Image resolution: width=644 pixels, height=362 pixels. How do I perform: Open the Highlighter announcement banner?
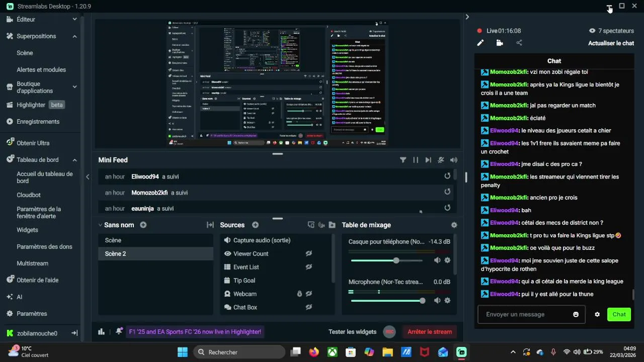195,331
